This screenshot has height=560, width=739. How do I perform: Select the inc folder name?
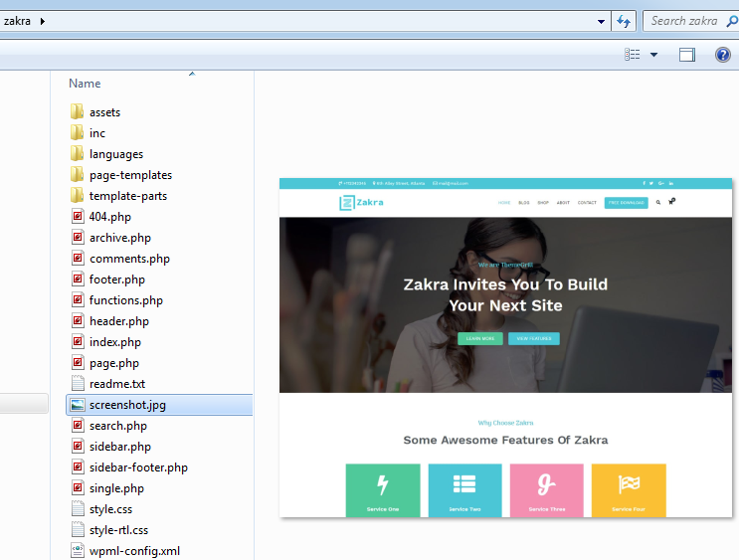97,133
